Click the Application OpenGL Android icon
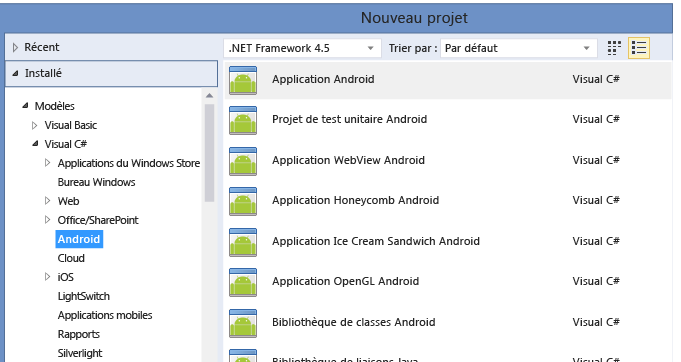Viewport: 681px width, 362px height. coord(243,283)
